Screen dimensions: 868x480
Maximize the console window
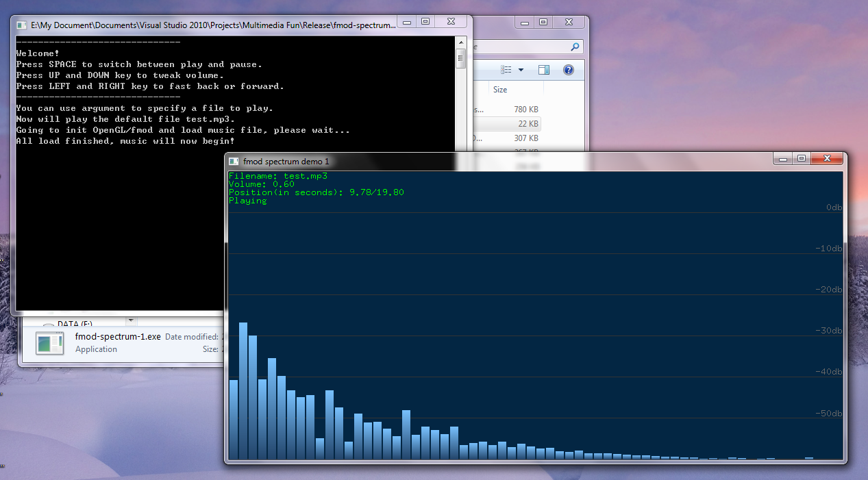click(425, 22)
